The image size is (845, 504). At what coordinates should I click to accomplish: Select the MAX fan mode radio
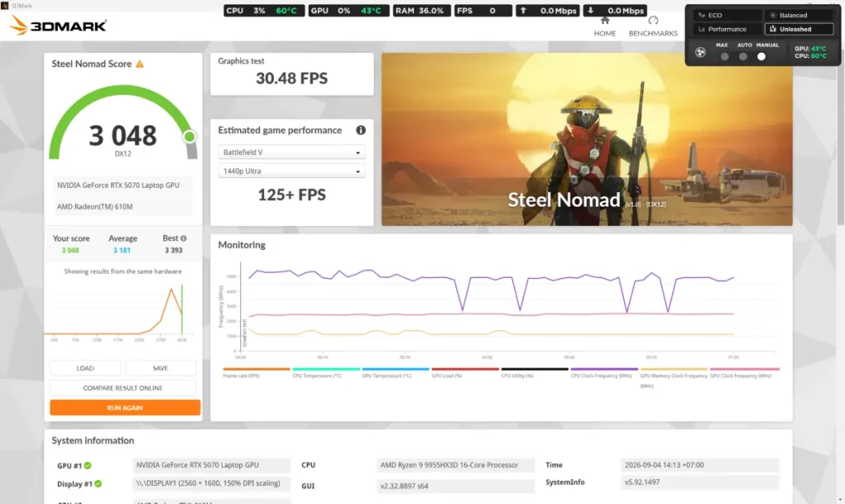pyautogui.click(x=725, y=57)
